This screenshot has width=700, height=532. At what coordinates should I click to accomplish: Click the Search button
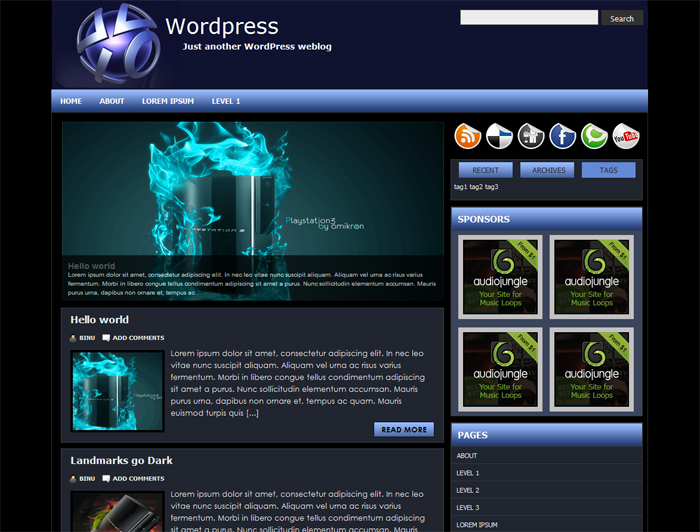622,18
